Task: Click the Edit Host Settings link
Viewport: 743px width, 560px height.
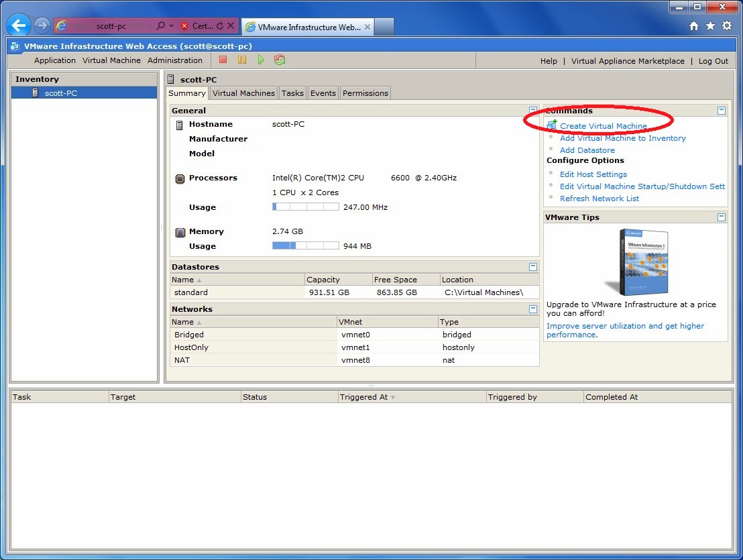Action: [593, 174]
